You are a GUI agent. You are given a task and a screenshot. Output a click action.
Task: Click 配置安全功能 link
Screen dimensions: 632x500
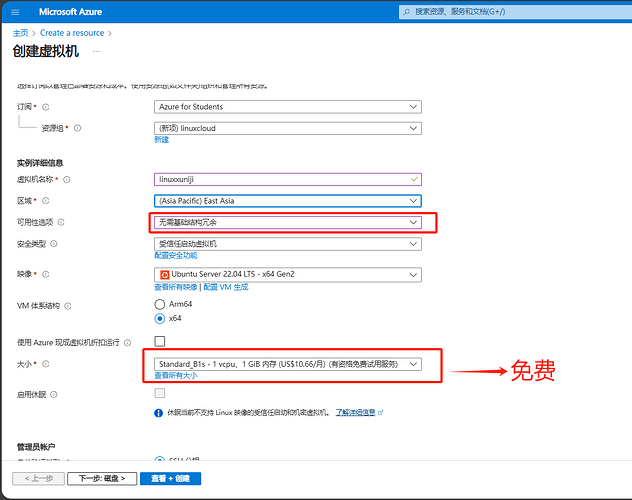tap(176, 255)
